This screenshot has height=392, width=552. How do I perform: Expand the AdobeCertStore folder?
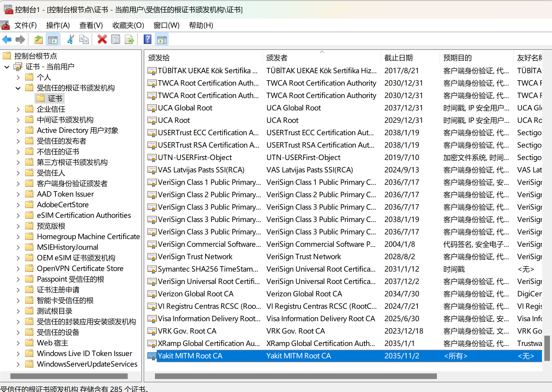(18, 205)
